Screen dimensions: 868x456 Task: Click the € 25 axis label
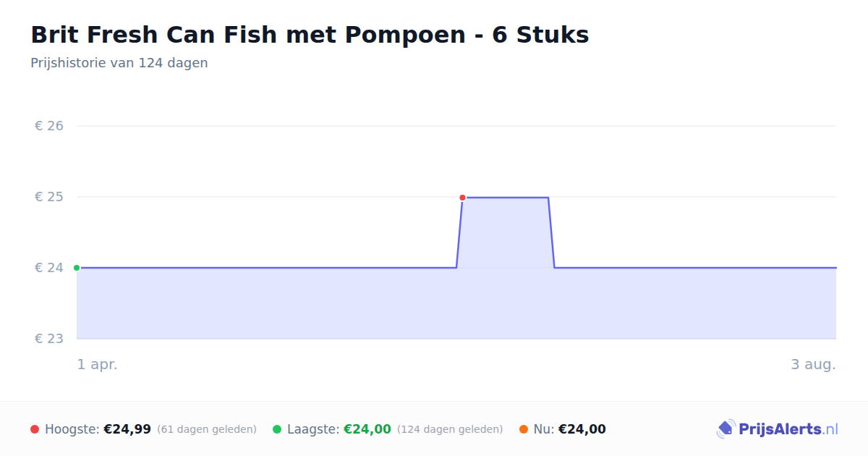(x=49, y=197)
